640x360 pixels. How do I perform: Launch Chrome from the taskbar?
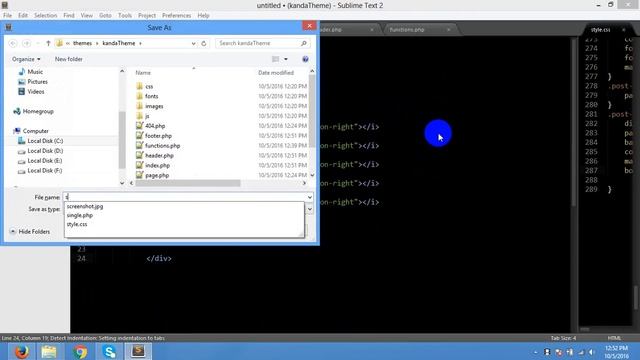coord(80,351)
